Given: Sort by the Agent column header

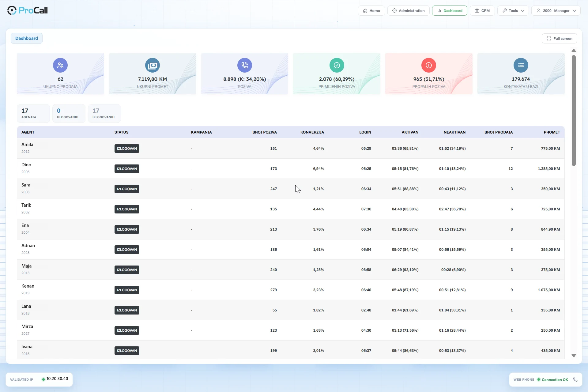Looking at the screenshot, I should (x=28, y=132).
